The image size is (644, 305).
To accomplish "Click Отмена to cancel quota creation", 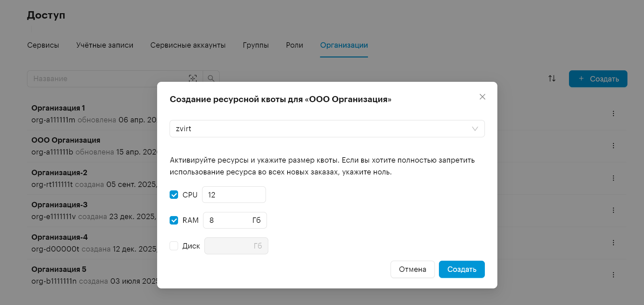I will [x=413, y=269].
